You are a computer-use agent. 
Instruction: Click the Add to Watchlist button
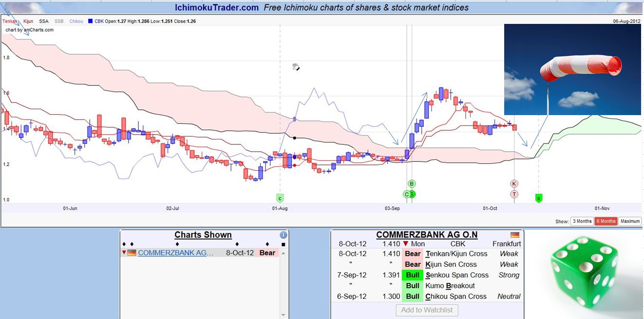point(427,310)
